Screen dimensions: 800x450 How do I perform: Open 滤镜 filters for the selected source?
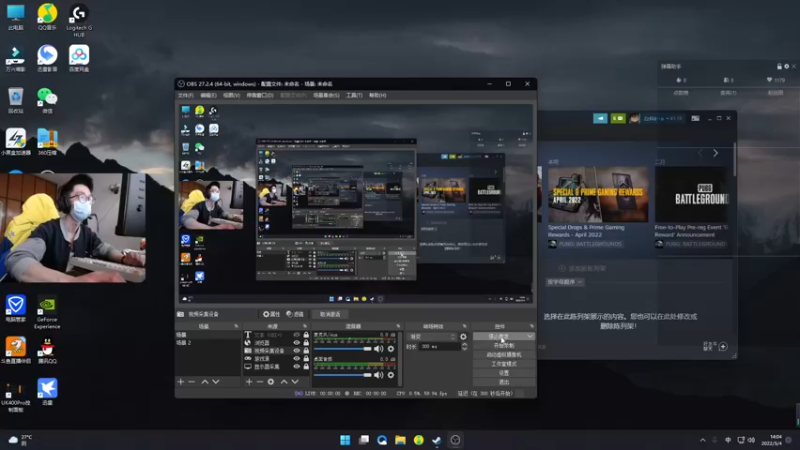(x=295, y=314)
